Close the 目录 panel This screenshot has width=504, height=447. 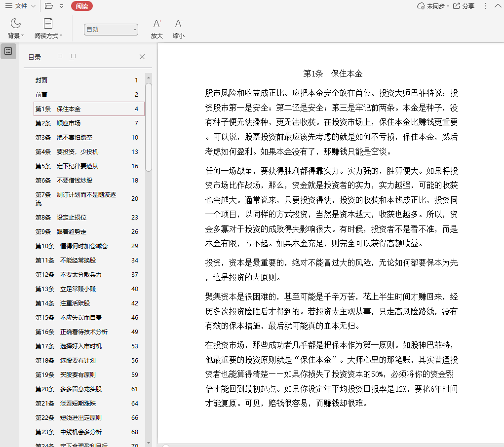(142, 57)
